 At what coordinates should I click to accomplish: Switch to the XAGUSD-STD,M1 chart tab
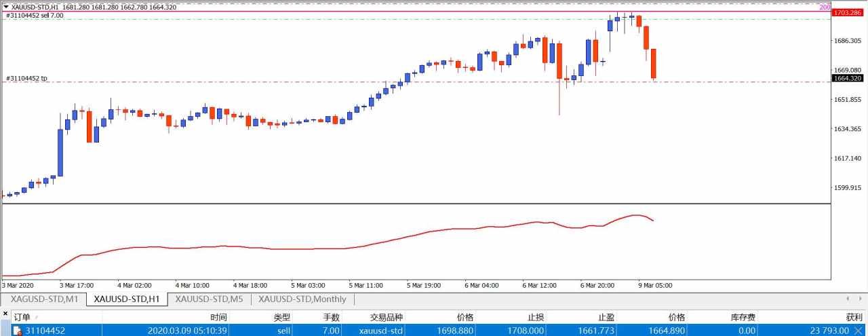tap(44, 299)
